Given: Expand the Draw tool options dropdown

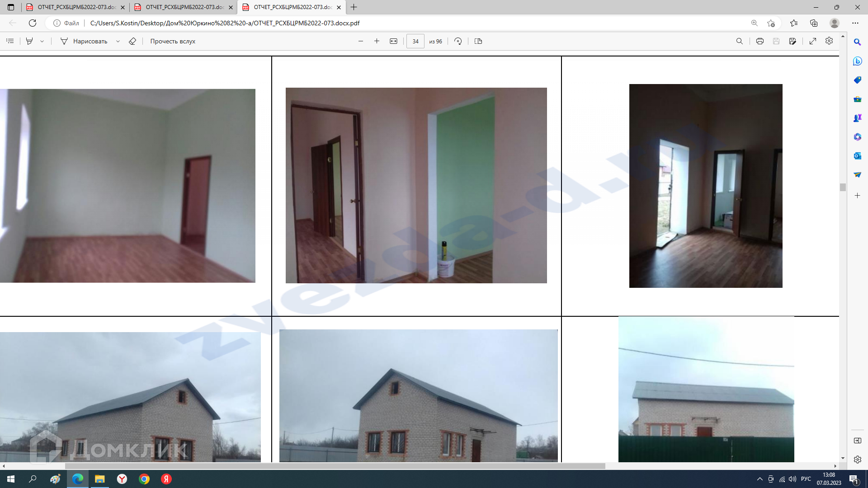Looking at the screenshot, I should (118, 41).
